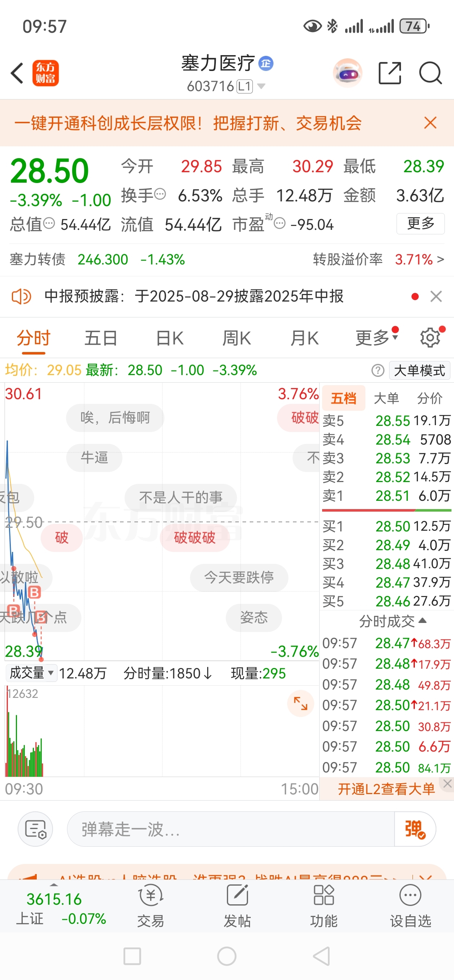This screenshot has height=980, width=454.
Task: Click the 卖1 price 28.51 row
Action: click(x=386, y=496)
